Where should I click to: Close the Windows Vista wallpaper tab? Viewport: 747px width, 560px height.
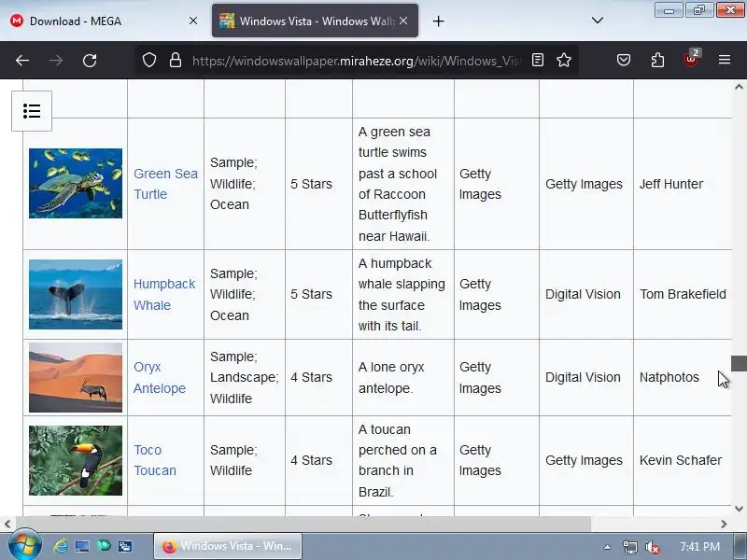[x=403, y=21]
